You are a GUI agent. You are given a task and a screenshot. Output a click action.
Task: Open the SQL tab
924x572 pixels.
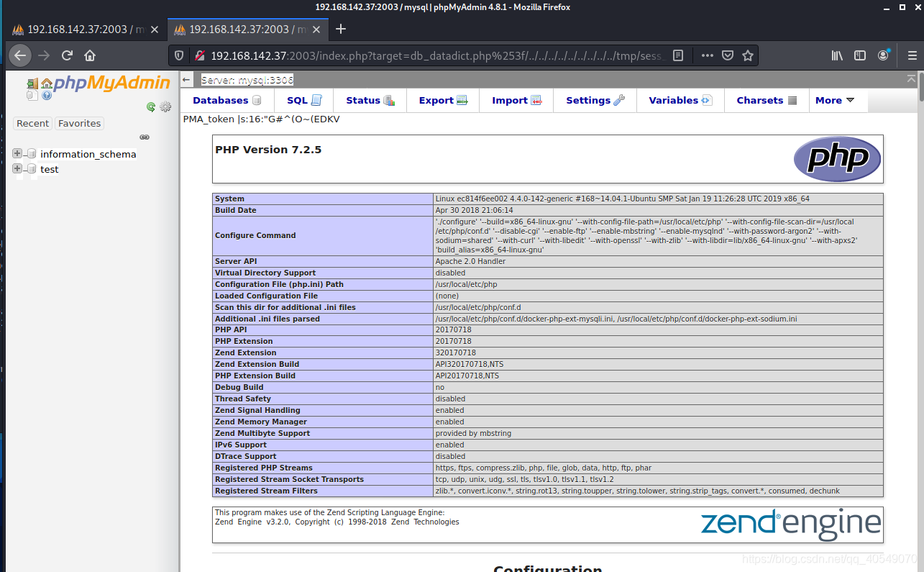pyautogui.click(x=303, y=101)
